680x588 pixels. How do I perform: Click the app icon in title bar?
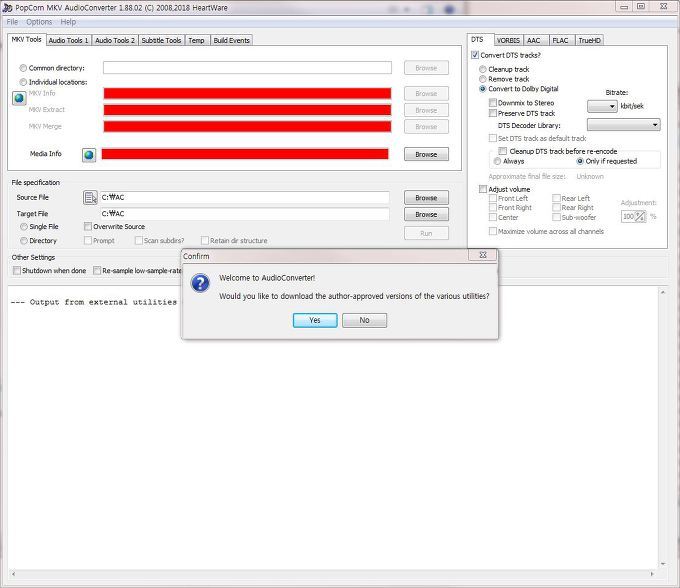[x=7, y=8]
